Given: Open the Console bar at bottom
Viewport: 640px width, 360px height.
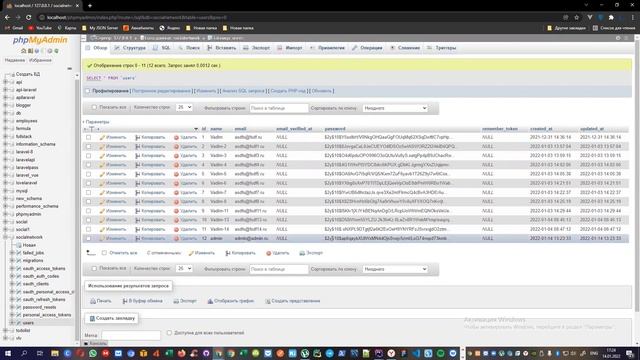Looking at the screenshot, I should (x=95, y=344).
